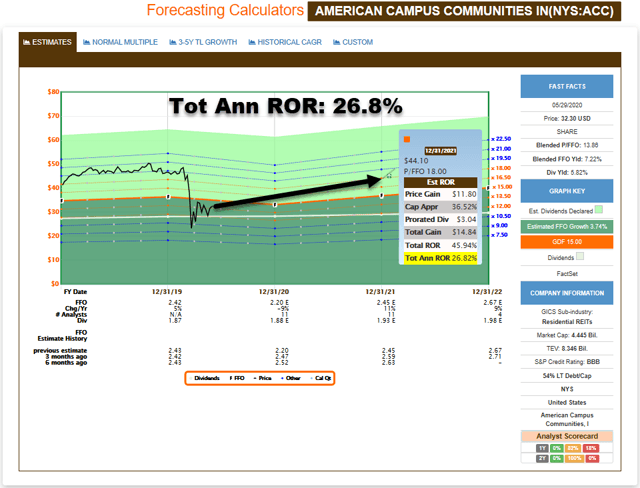The width and height of the screenshot is (640, 488).
Task: Click the 2.45 E FFO estimate for 12/31/21
Action: [386, 302]
